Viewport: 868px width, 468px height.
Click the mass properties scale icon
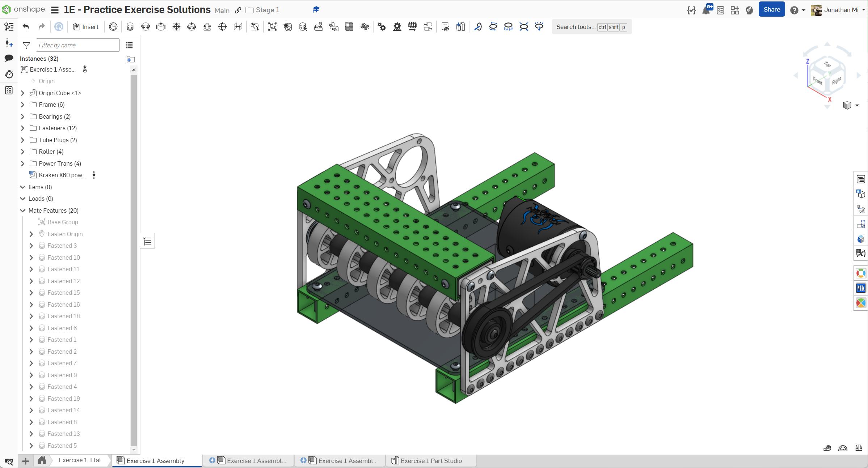[858, 448]
